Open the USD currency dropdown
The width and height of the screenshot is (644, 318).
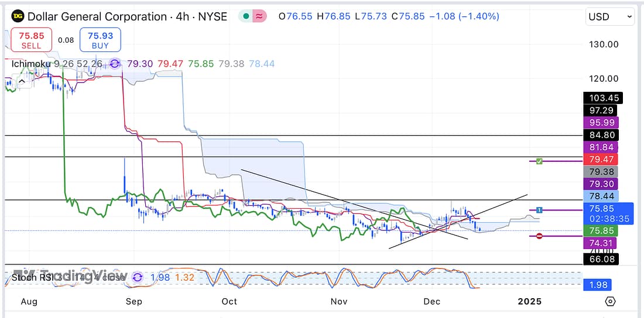tap(610, 17)
